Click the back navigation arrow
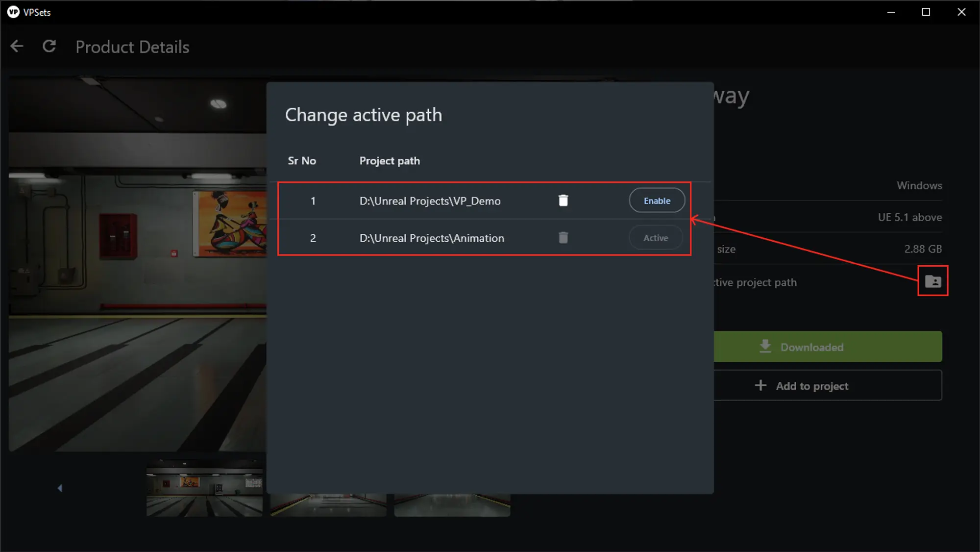Viewport: 980px width, 552px height. coord(16,46)
